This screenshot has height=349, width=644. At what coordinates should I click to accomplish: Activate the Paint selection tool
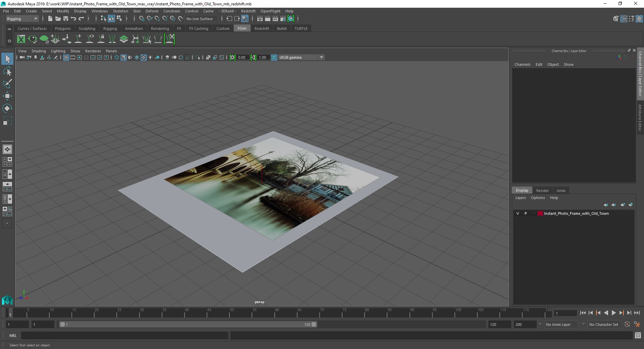pyautogui.click(x=7, y=84)
